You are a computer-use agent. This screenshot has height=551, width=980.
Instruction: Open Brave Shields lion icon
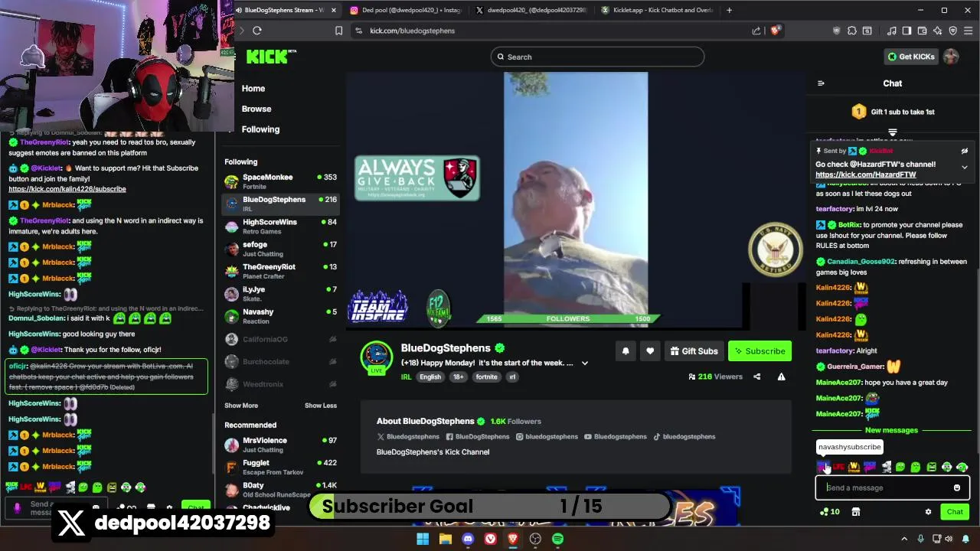click(775, 31)
